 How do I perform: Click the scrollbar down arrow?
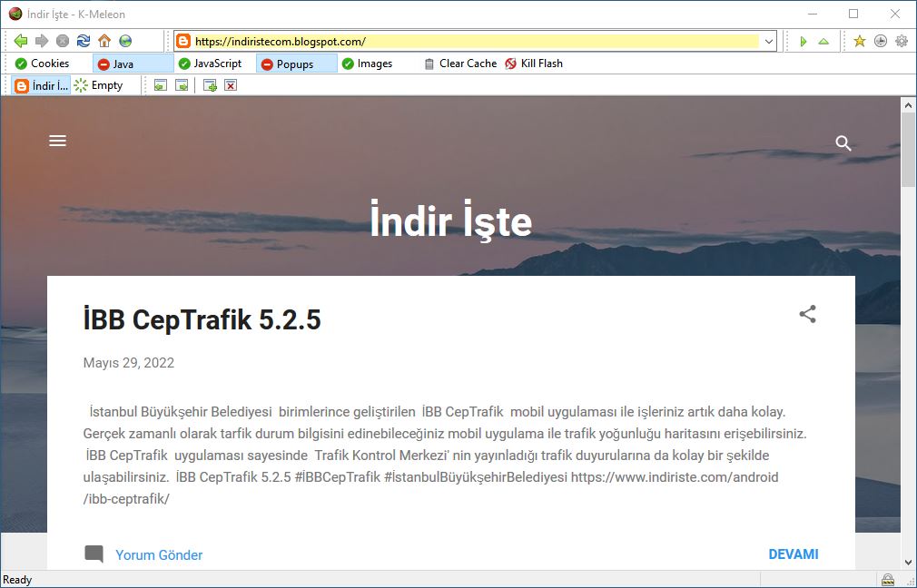coord(908,563)
